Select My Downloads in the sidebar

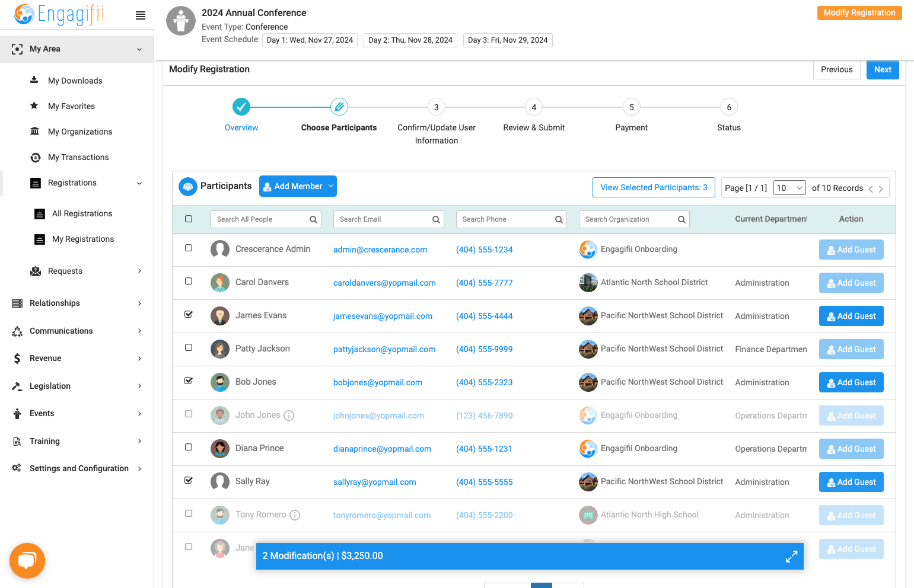click(x=75, y=81)
